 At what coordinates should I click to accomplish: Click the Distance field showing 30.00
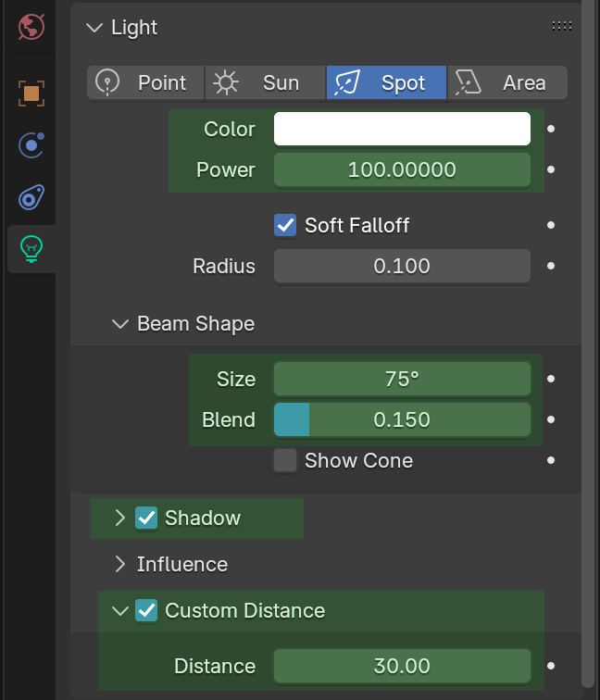coord(402,666)
